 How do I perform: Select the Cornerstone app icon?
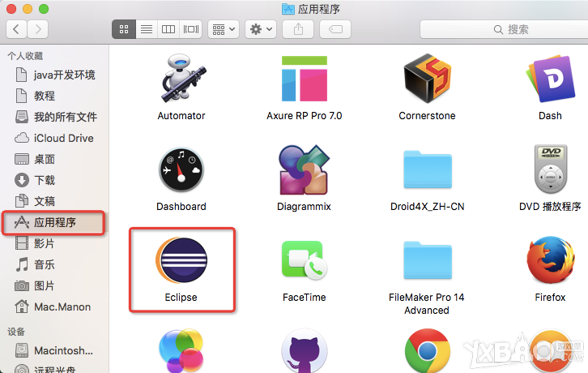(427, 78)
